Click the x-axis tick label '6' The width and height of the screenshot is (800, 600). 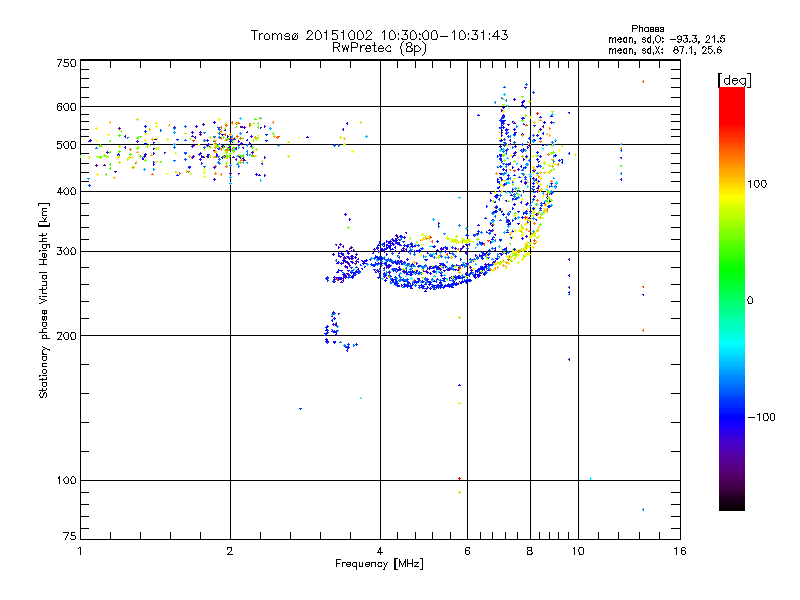click(x=467, y=551)
